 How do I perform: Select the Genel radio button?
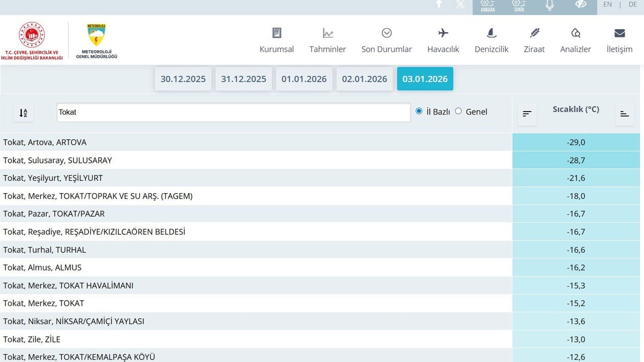458,111
